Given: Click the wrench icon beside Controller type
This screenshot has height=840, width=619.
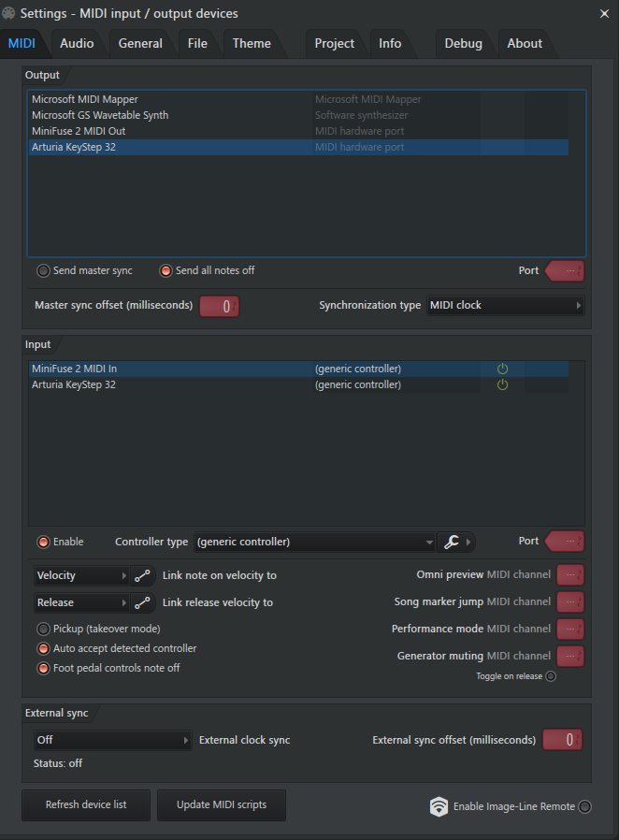Looking at the screenshot, I should [451, 542].
